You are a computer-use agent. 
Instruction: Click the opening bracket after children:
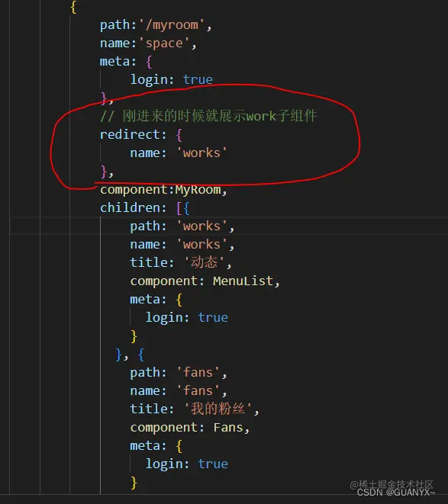point(179,208)
